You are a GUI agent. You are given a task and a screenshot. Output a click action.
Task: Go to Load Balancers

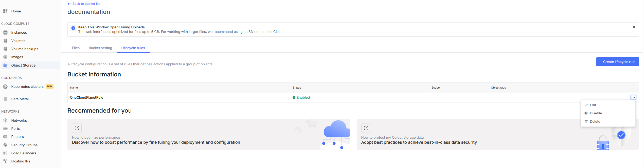(x=24, y=153)
